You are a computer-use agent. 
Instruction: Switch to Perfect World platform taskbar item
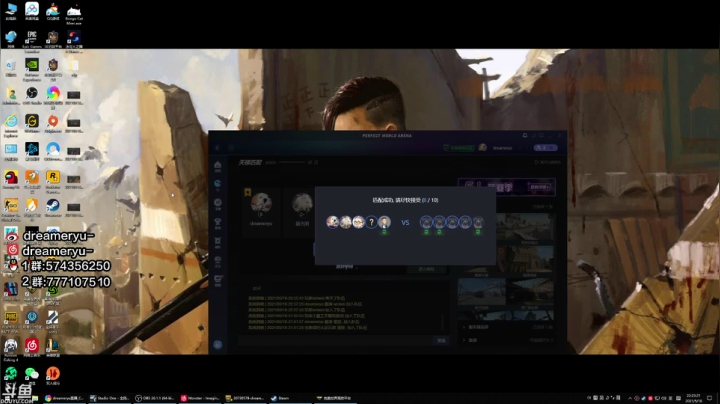pyautogui.click(x=334, y=398)
